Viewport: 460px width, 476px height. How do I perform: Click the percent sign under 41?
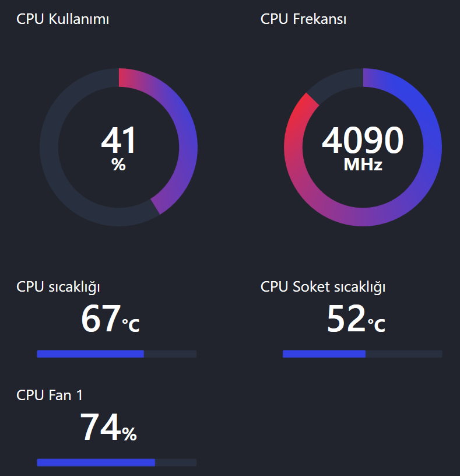click(118, 165)
